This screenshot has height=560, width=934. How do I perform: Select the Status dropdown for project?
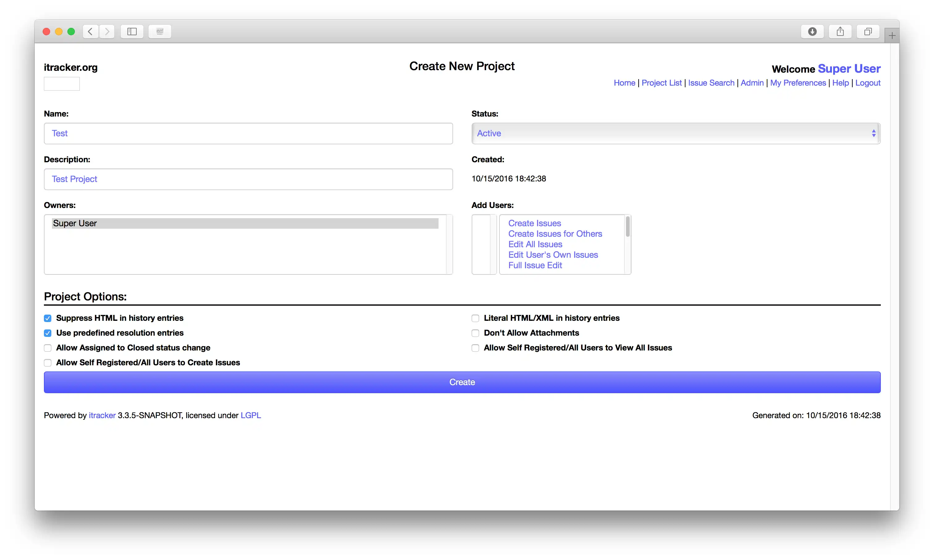pyautogui.click(x=675, y=133)
